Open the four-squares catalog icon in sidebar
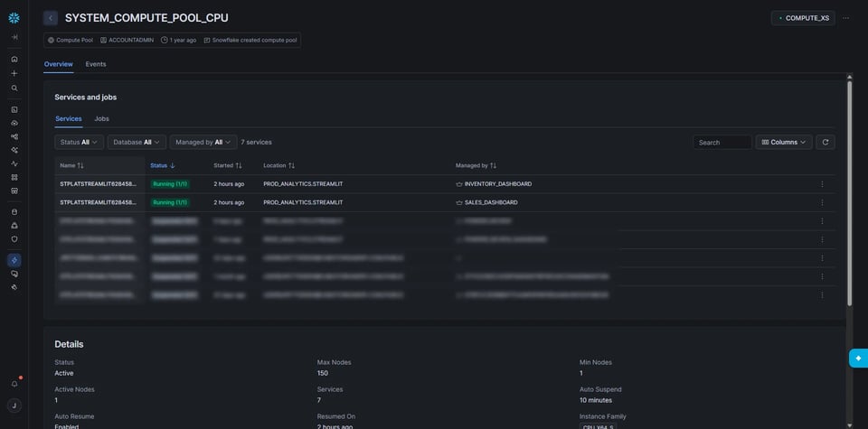 (x=14, y=177)
